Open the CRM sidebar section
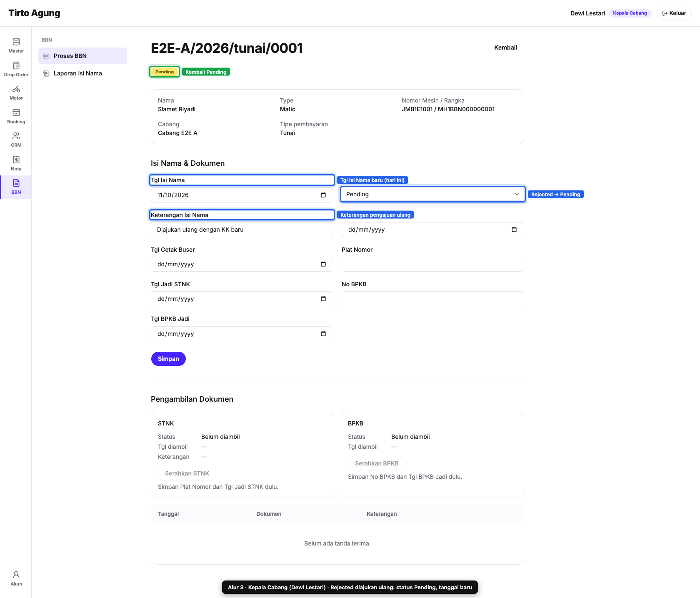This screenshot has width=700, height=598. (x=16, y=140)
